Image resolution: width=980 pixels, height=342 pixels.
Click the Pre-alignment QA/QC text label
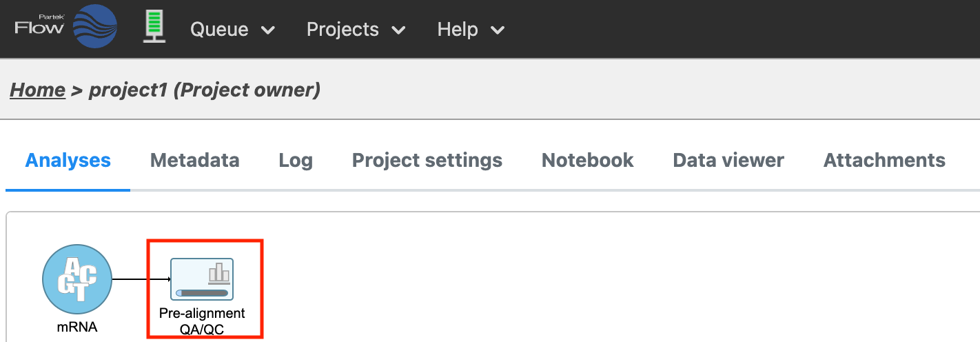point(202,321)
